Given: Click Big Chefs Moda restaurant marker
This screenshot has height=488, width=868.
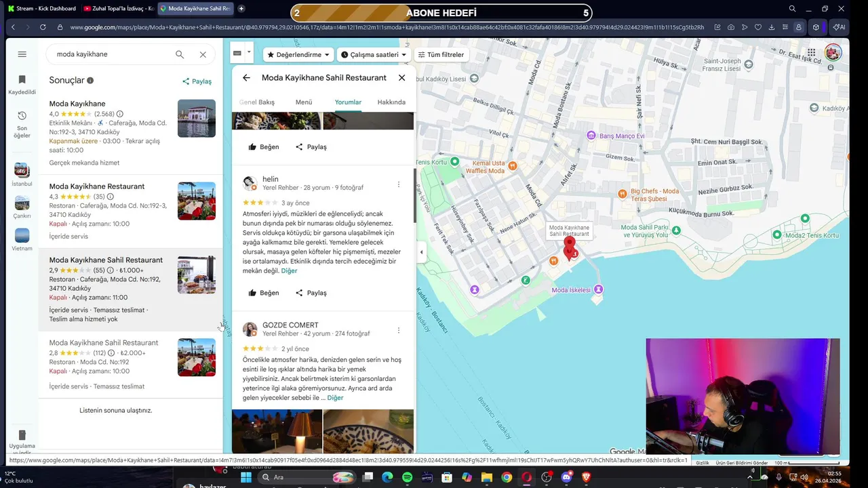Looking at the screenshot, I should 623,194.
